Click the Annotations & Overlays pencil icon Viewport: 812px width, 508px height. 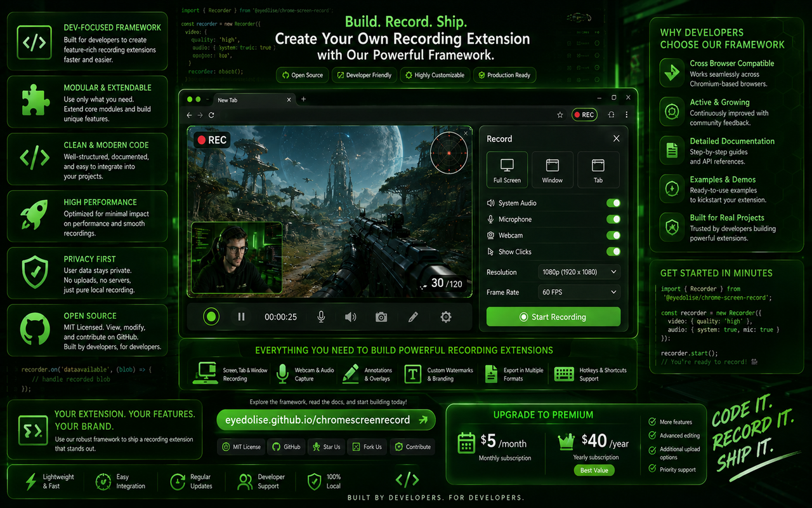[350, 374]
